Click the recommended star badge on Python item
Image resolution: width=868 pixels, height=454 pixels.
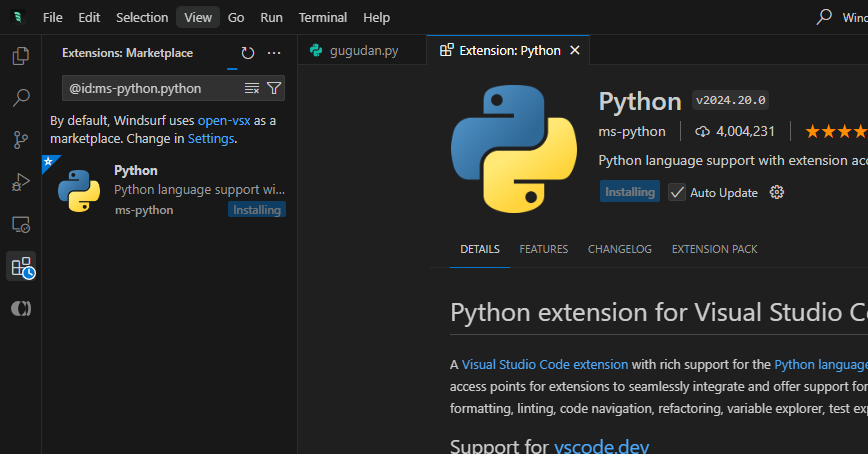pyautogui.click(x=49, y=162)
